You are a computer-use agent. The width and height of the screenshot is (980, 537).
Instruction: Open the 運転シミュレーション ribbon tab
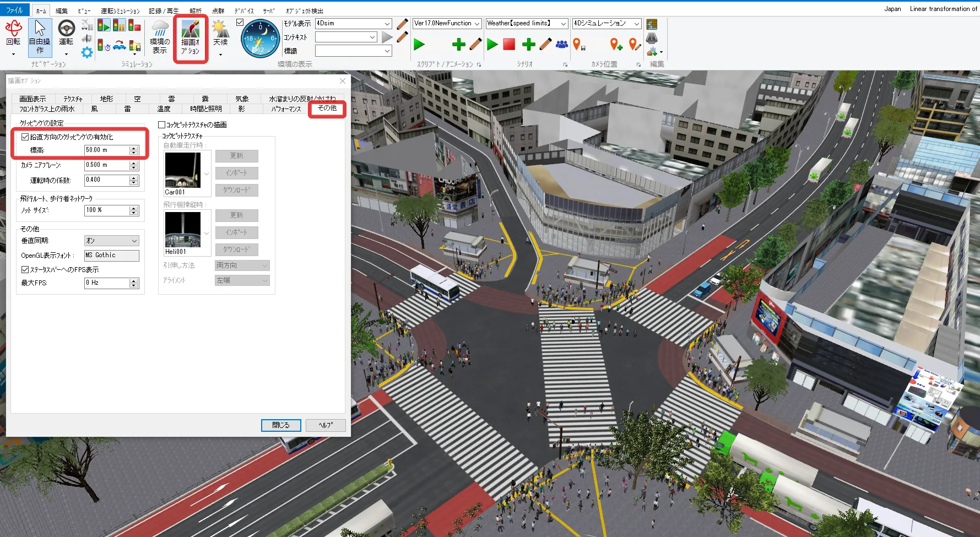click(120, 11)
